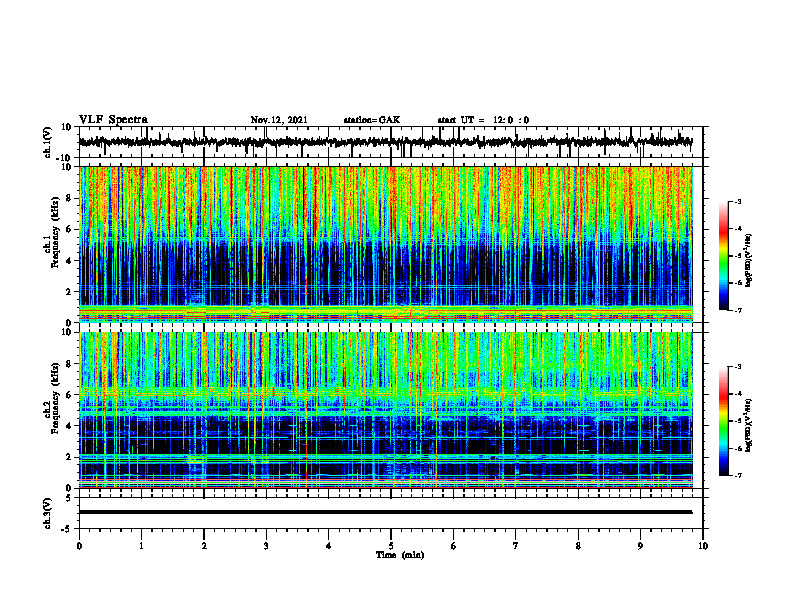792x612 pixels.
Task: Click the "-7" label on ch.2 color bar
Action: click(737, 476)
